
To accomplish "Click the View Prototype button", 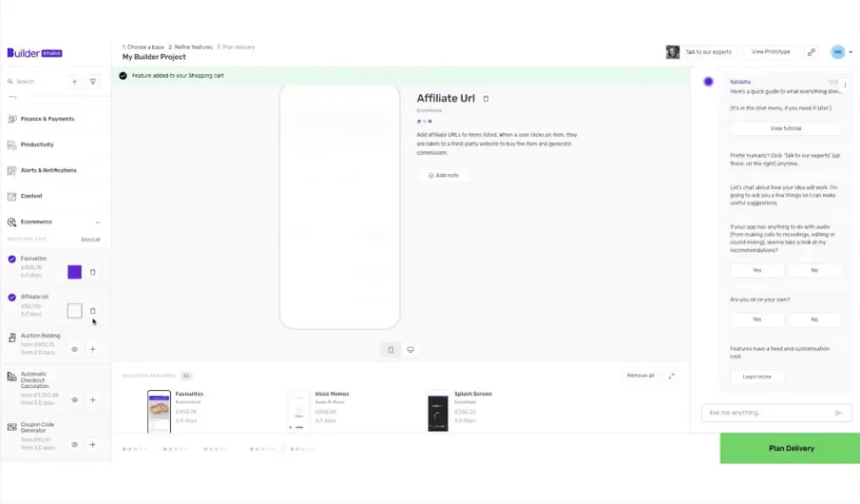I will coord(771,52).
